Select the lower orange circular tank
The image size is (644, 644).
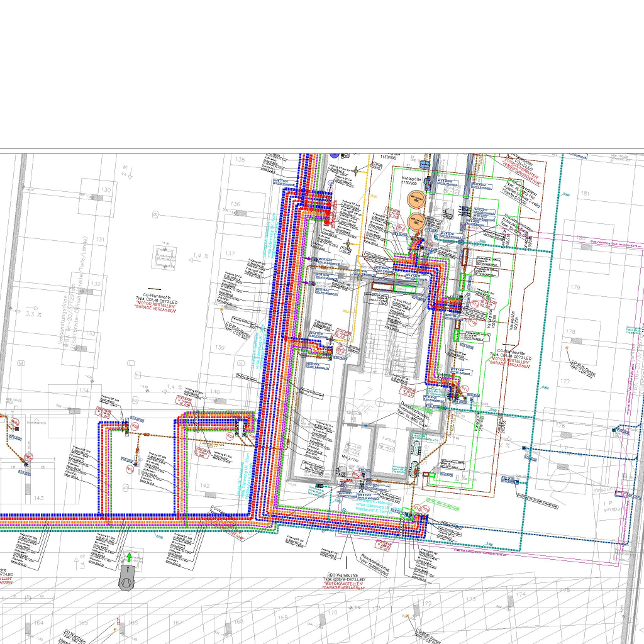coord(415,221)
